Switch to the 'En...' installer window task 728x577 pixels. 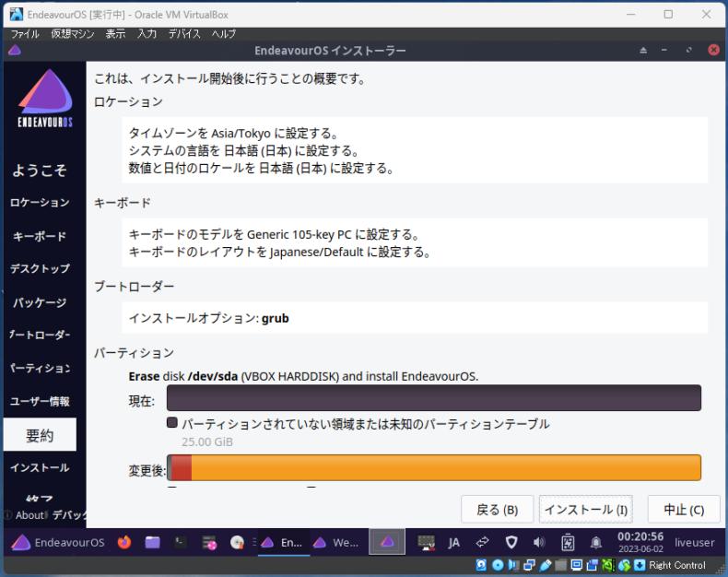tap(283, 542)
